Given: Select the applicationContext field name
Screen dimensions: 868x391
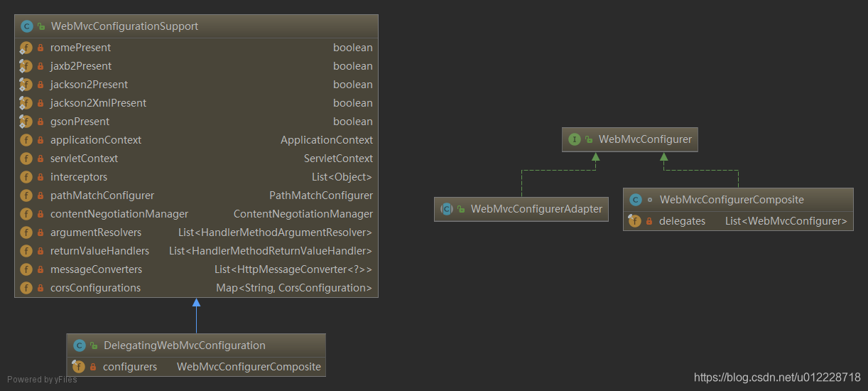Looking at the screenshot, I should [x=96, y=140].
